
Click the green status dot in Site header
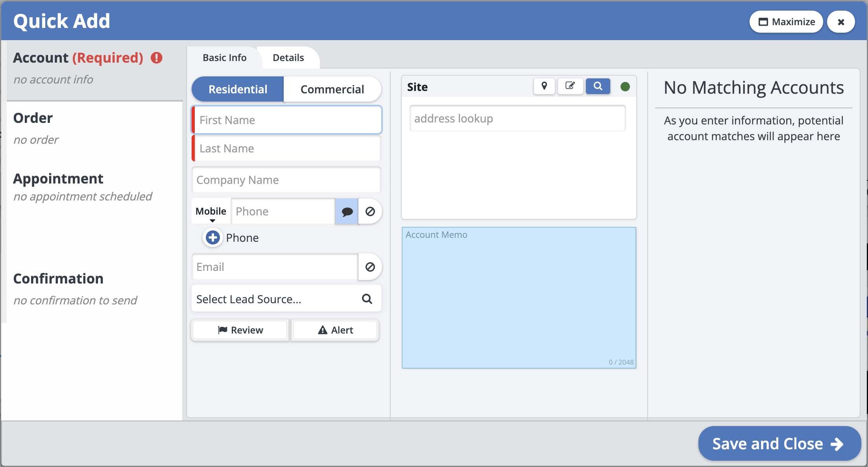[625, 87]
